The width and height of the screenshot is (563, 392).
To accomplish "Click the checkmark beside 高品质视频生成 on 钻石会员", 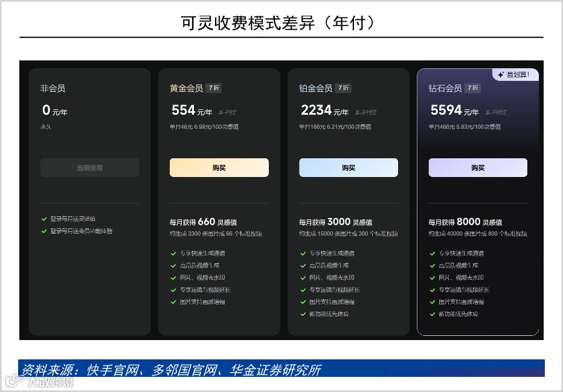I will click(x=433, y=265).
